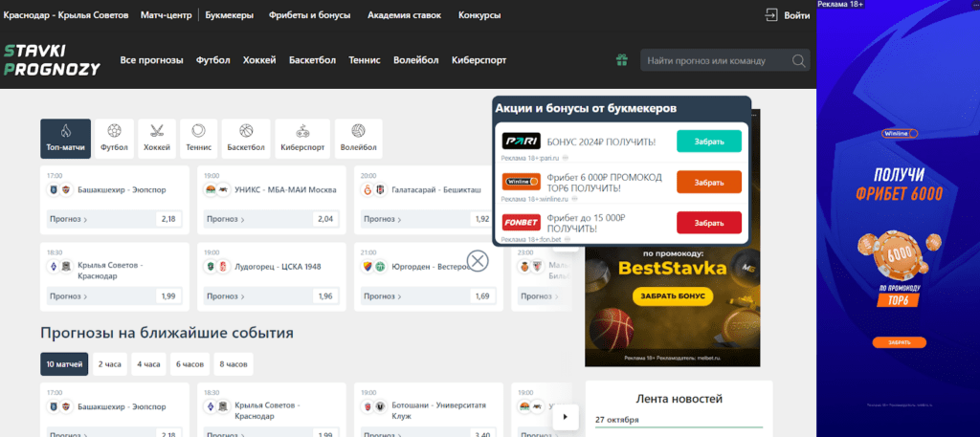
Task: Select the Топ-матчи flame tab
Action: pyautogui.click(x=66, y=139)
